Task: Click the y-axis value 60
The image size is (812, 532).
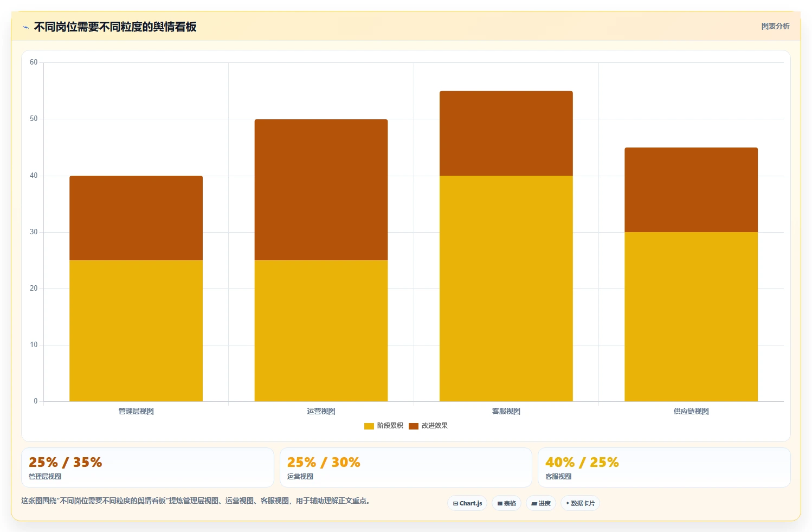Action: pos(34,62)
